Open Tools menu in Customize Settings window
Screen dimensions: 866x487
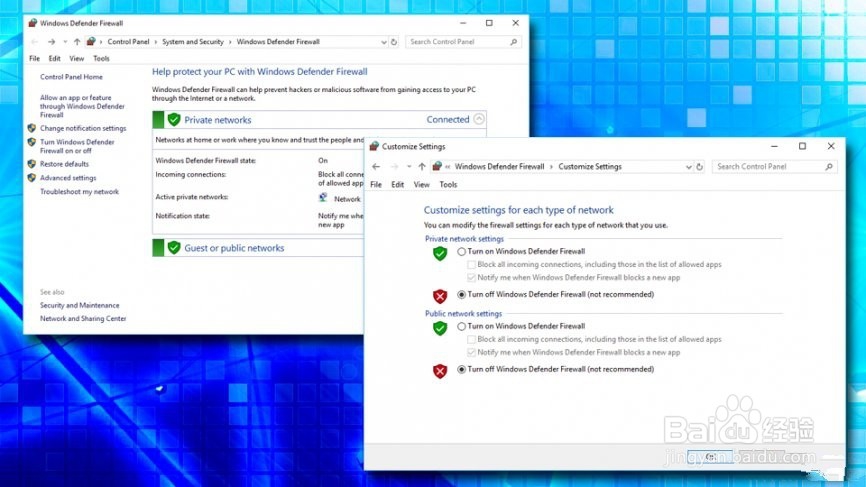(x=448, y=184)
